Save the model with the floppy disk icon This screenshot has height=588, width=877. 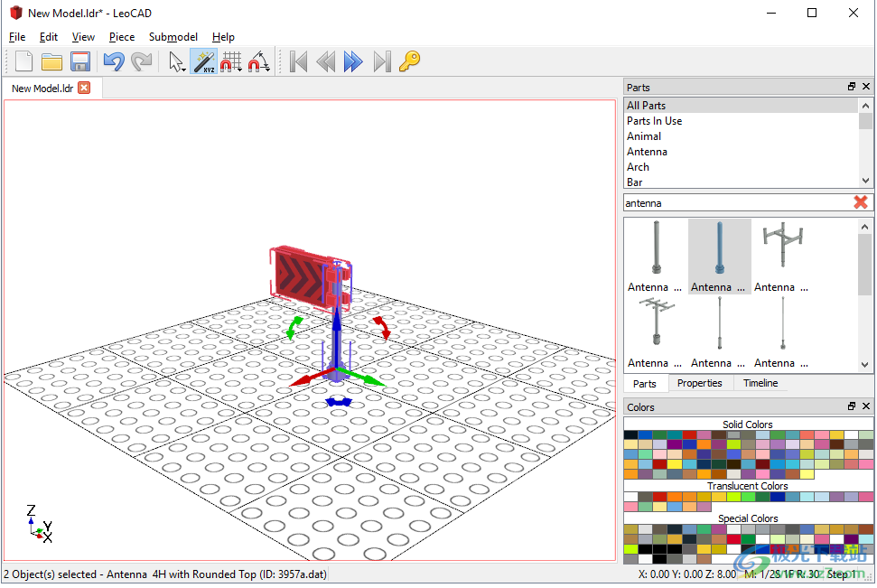tap(80, 61)
